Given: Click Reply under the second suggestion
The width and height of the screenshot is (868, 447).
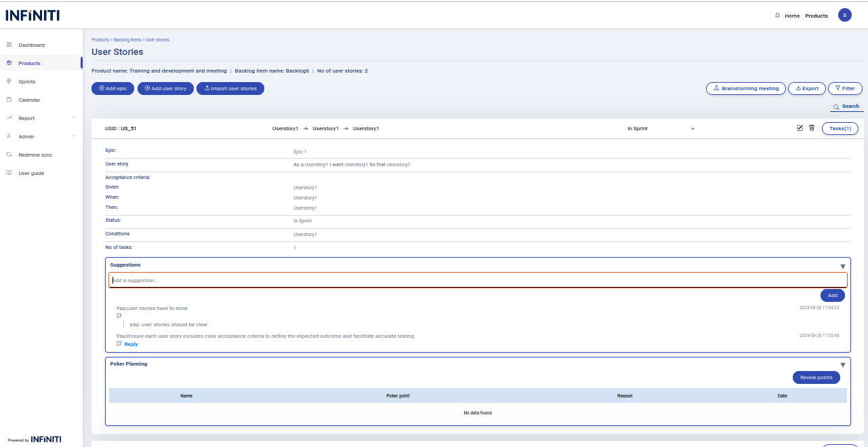Looking at the screenshot, I should point(131,344).
